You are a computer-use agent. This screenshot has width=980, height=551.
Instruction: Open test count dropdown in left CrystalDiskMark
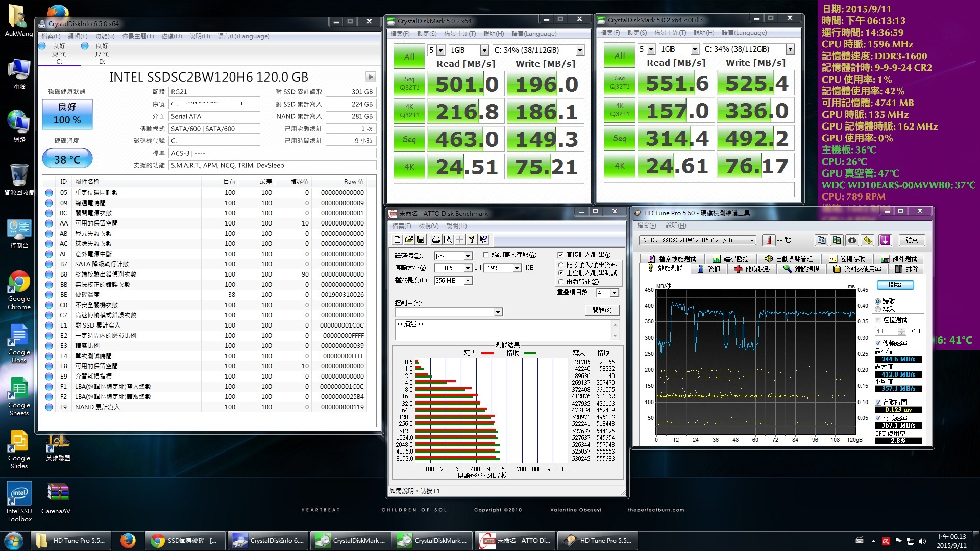pyautogui.click(x=441, y=50)
